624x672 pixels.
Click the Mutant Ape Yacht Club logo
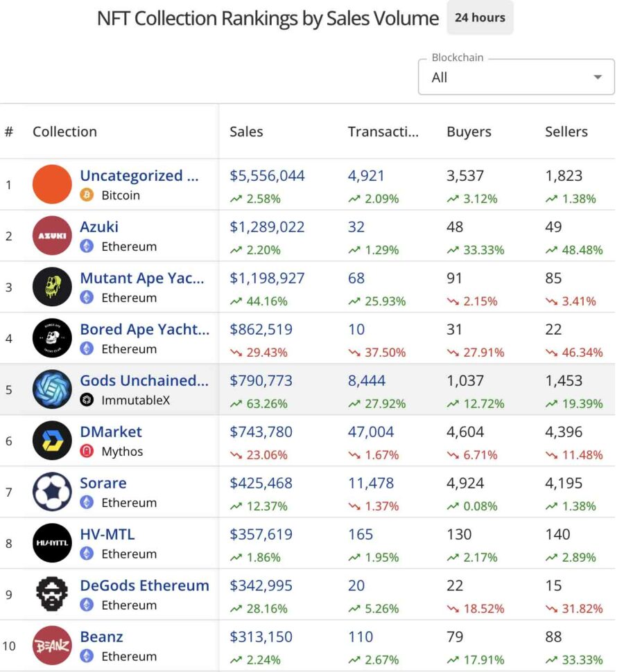(x=52, y=287)
